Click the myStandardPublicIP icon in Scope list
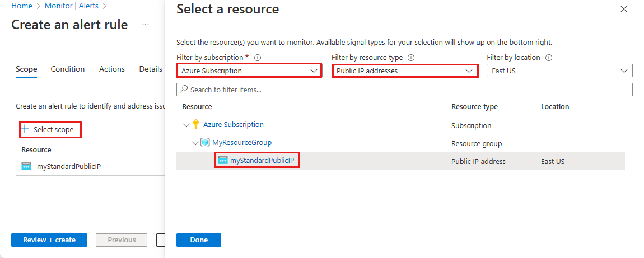Screen dimensions: 644x258 (x=26, y=166)
